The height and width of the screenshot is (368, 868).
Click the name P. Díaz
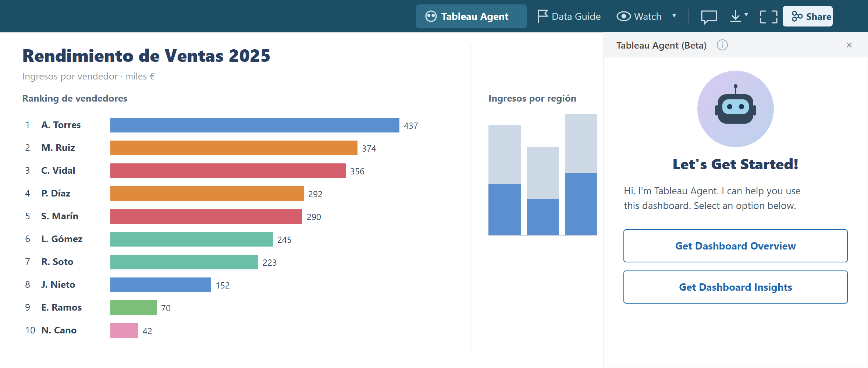(56, 194)
